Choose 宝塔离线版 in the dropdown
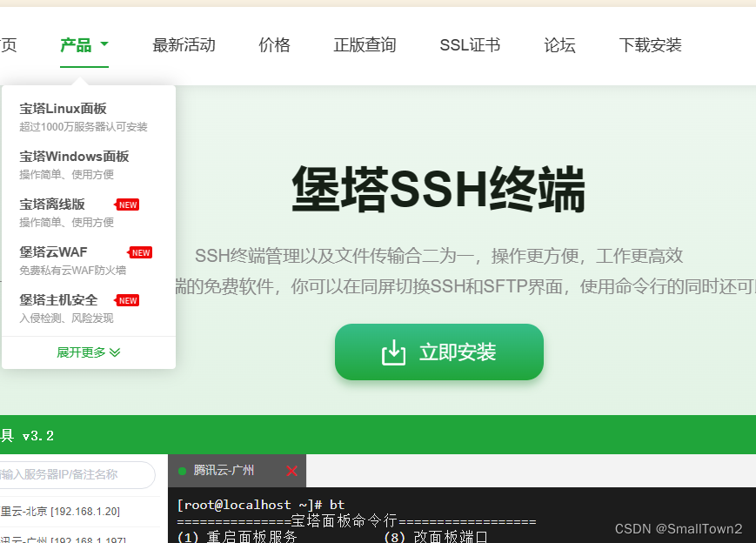Image resolution: width=756 pixels, height=543 pixels. pyautogui.click(x=52, y=204)
